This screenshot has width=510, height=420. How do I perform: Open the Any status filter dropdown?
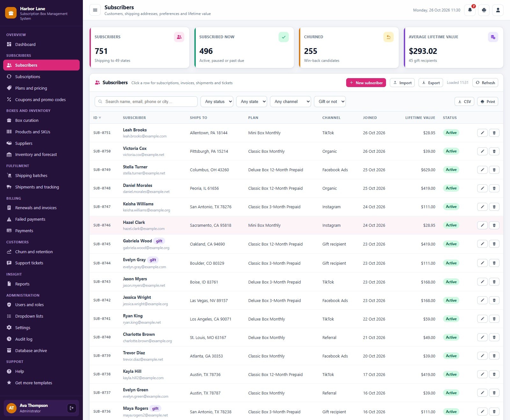click(217, 101)
